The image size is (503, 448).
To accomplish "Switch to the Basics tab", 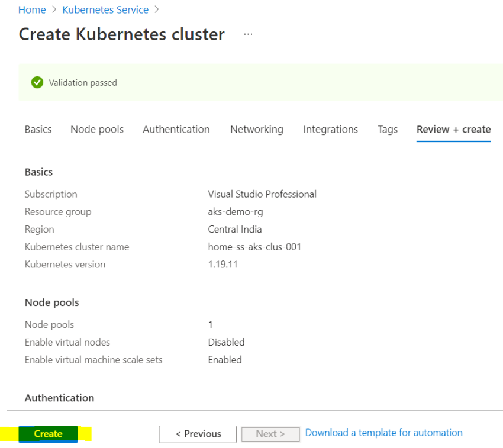I will 38,129.
